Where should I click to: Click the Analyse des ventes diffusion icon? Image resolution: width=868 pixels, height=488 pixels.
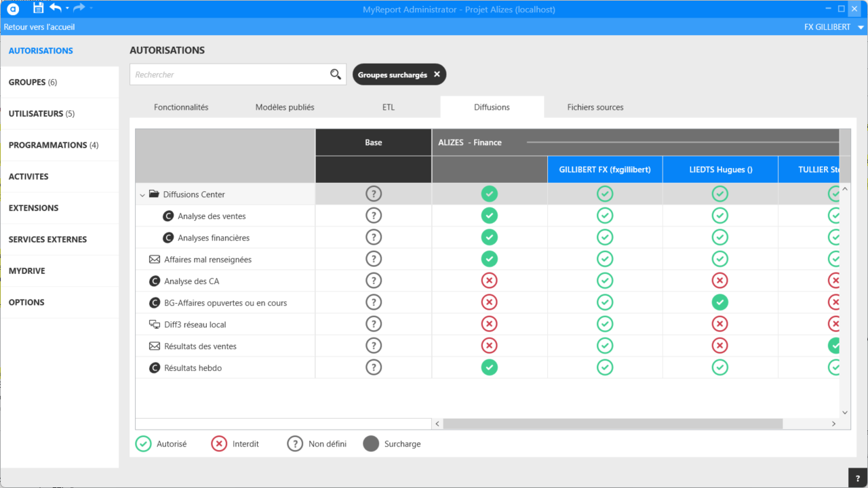pyautogui.click(x=169, y=216)
